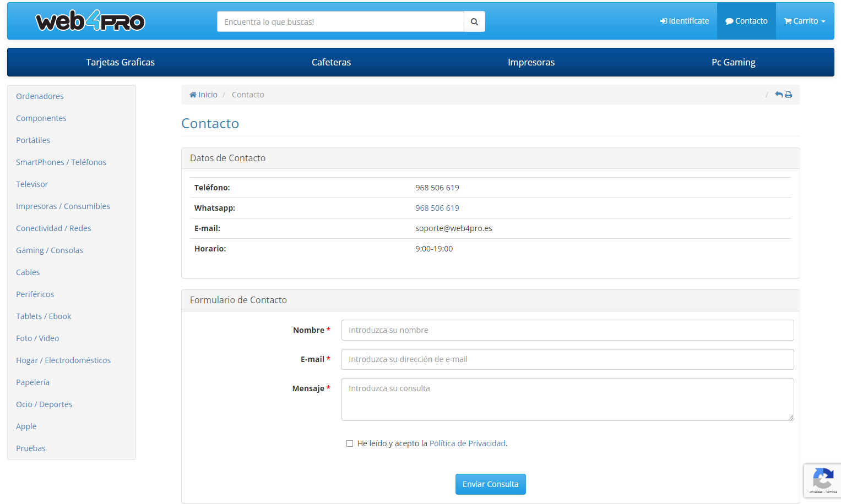The image size is (841, 504).
Task: Click the web4pro logo
Action: pos(90,21)
